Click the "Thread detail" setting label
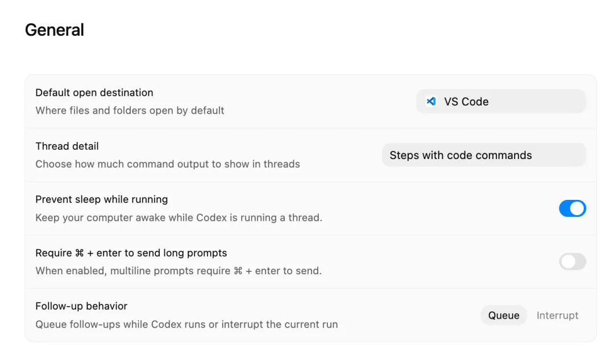The width and height of the screenshot is (614, 364). pos(67,146)
